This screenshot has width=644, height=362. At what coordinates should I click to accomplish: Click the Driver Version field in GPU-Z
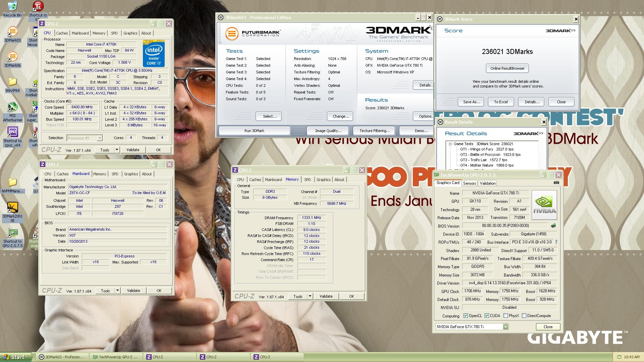[509, 283]
